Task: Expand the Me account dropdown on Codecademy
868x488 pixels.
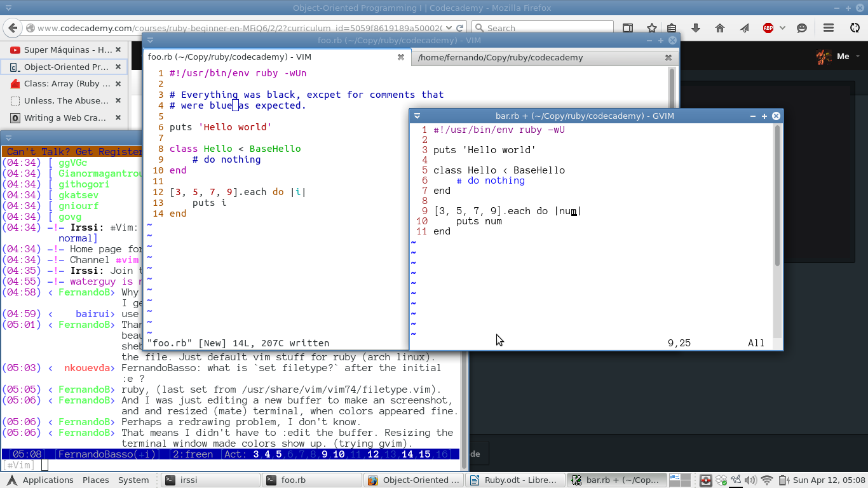Action: click(x=857, y=57)
